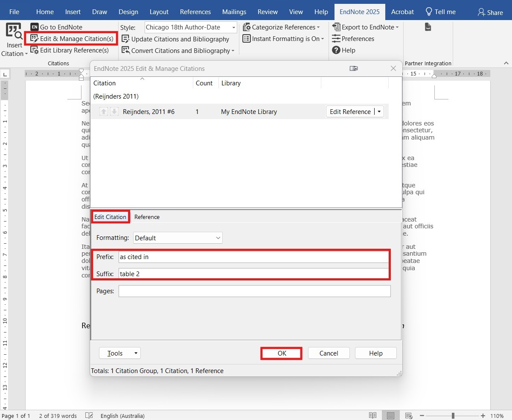Click the dialog Help button
512x420 pixels.
pyautogui.click(x=375, y=353)
